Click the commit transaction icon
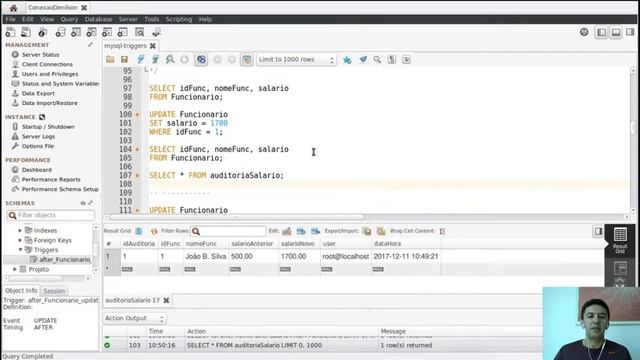 (x=217, y=60)
